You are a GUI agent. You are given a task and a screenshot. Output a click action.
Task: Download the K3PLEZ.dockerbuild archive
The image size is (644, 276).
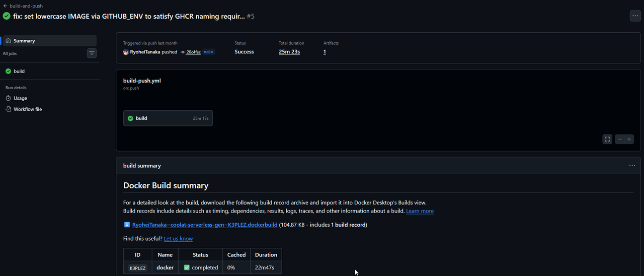click(x=205, y=225)
